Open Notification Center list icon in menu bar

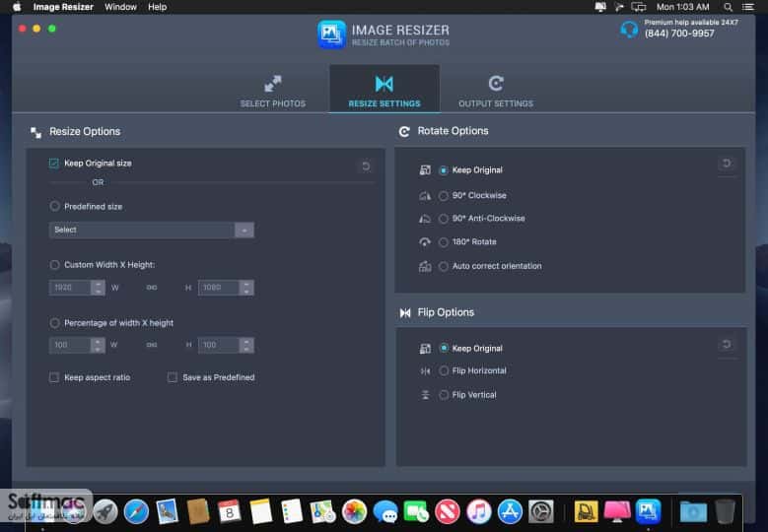(747, 7)
